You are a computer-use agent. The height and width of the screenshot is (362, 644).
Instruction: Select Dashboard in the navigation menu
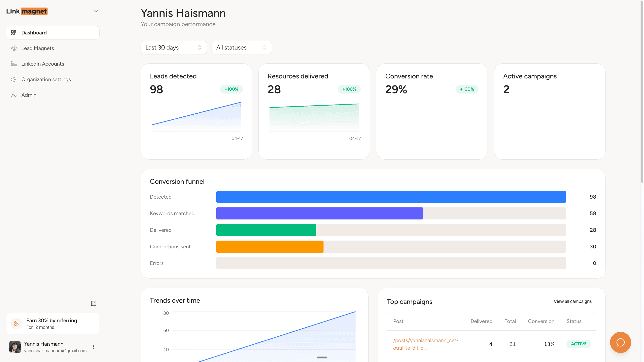(x=34, y=32)
